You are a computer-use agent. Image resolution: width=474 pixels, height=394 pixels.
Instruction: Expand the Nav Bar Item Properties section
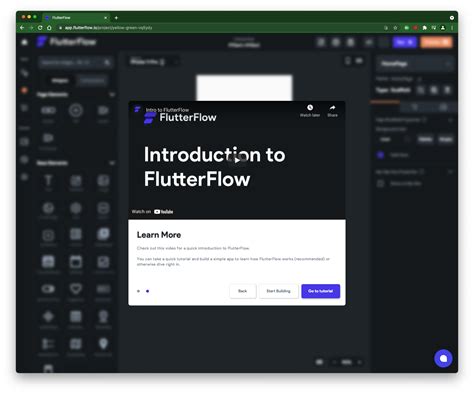pyautogui.click(x=450, y=172)
